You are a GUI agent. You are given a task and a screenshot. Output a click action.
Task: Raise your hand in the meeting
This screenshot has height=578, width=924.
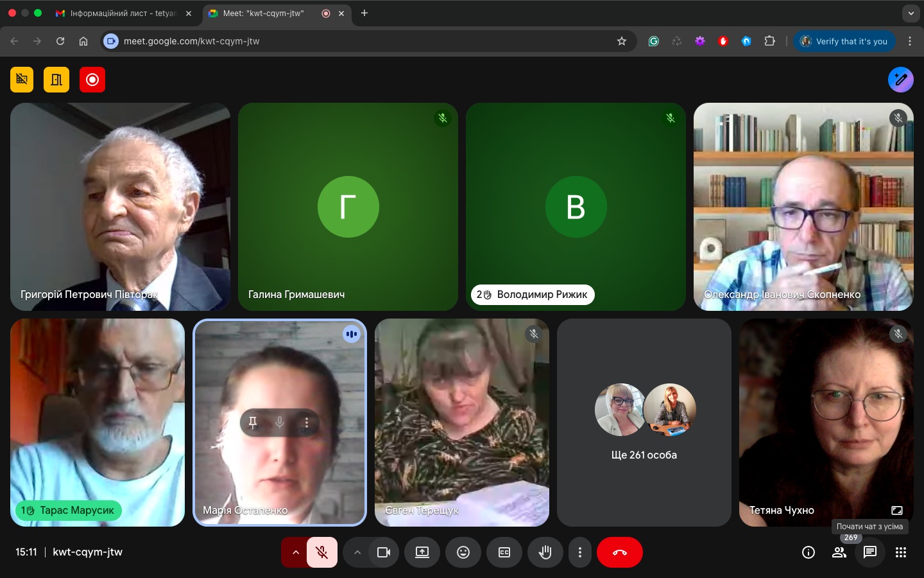pyautogui.click(x=545, y=552)
